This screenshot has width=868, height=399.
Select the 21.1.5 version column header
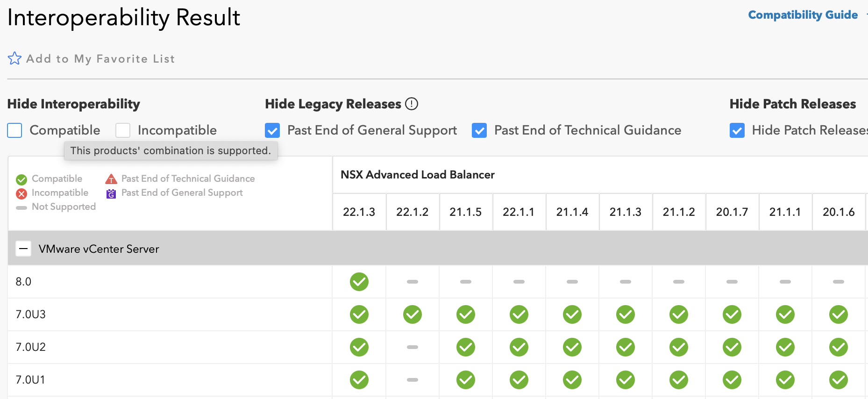[466, 212]
